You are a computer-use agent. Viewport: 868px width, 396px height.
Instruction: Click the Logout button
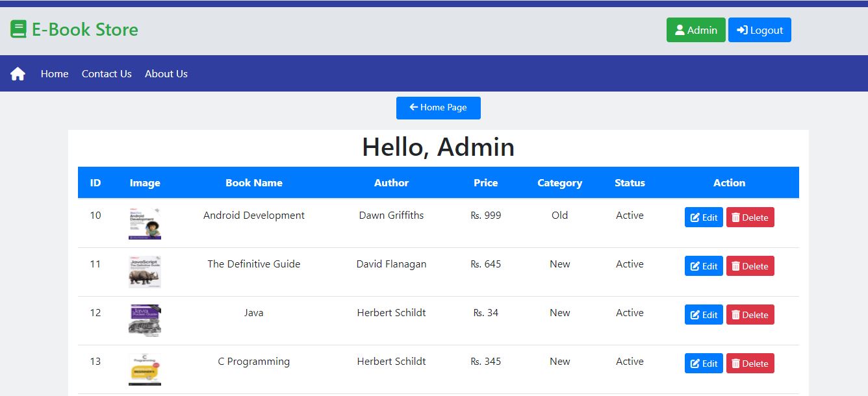click(759, 29)
